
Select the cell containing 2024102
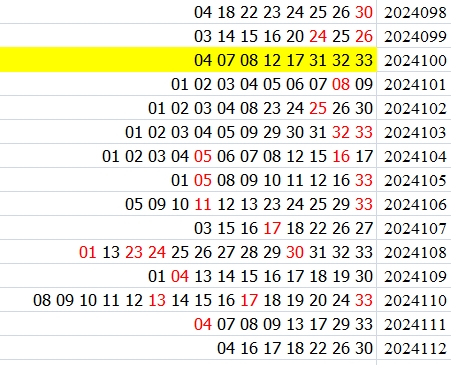[x=414, y=108]
